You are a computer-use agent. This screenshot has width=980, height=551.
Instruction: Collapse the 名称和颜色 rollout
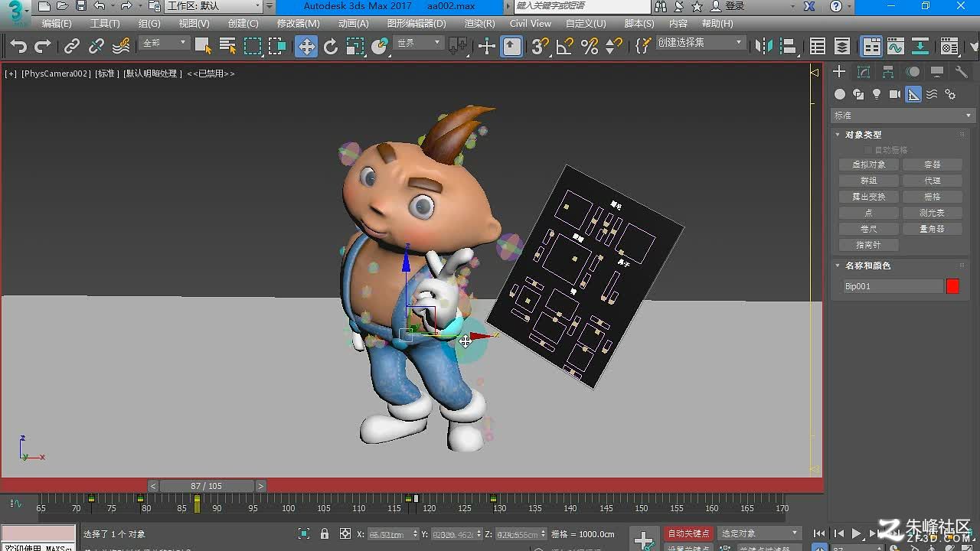[x=868, y=266]
